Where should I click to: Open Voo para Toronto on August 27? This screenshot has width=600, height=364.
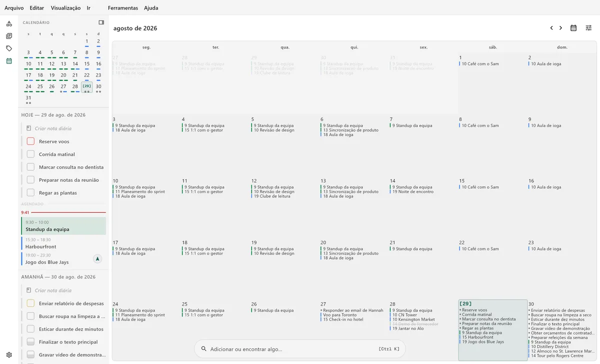coord(340,315)
